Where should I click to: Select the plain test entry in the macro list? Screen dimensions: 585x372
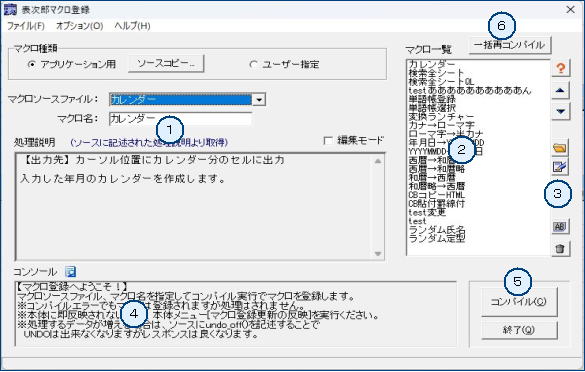(417, 221)
